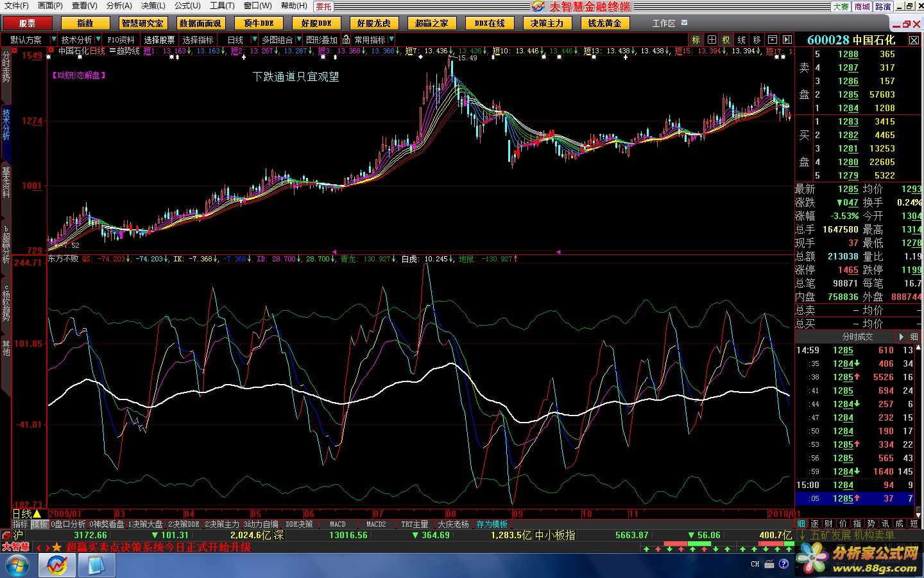The height and width of the screenshot is (578, 924).
Task: Select the 0神獒看盘 indicator tab
Action: (107, 524)
